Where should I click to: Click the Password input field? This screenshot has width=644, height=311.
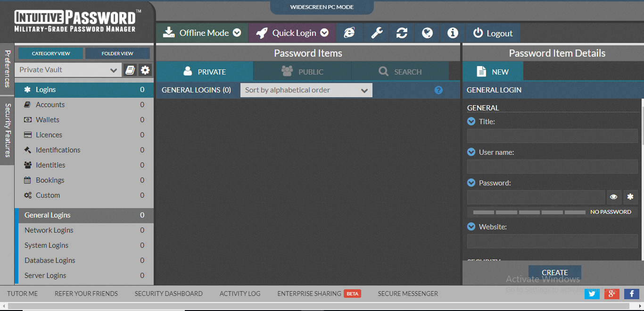(x=536, y=197)
